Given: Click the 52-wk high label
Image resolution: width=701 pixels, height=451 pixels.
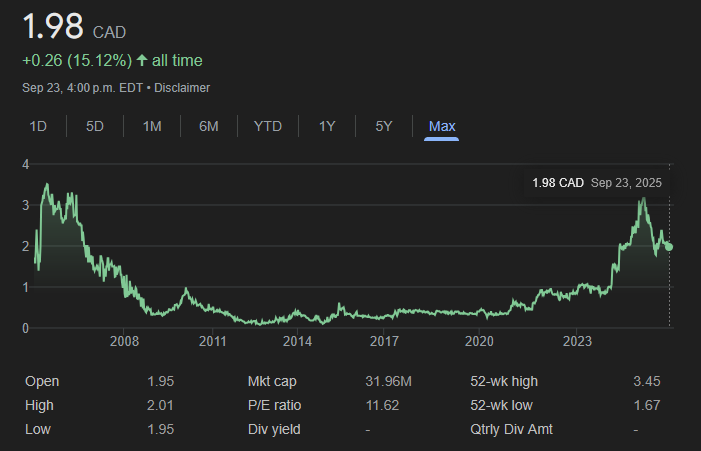Looking at the screenshot, I should pos(504,381).
